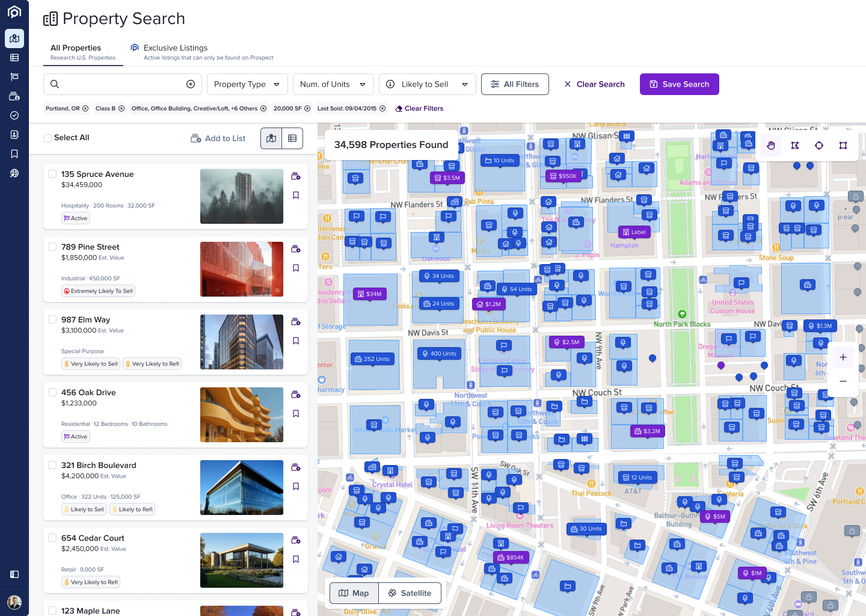Select the 321 Birch Boulevard checkbox

[x=52, y=465]
